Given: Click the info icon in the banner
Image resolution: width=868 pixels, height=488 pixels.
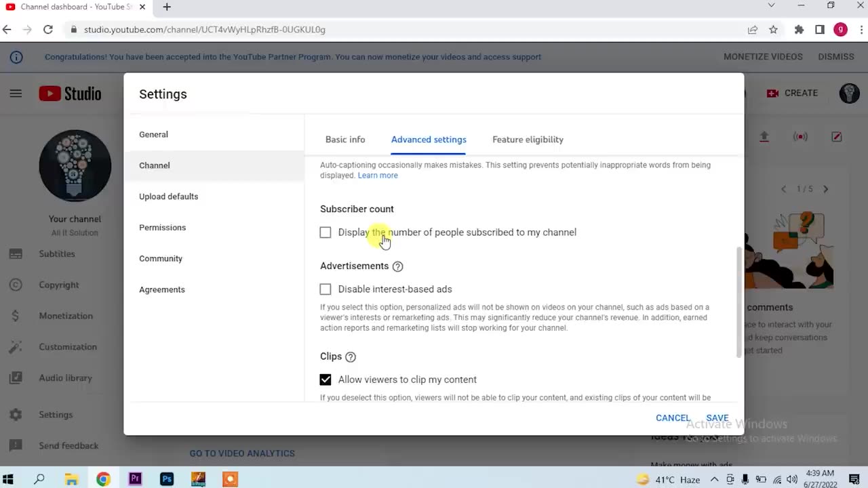Looking at the screenshot, I should (x=16, y=57).
